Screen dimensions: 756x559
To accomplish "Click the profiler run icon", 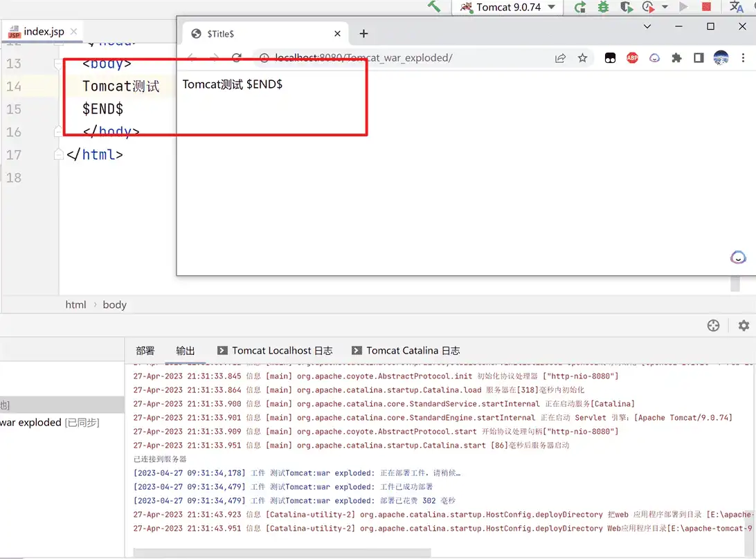I will pyautogui.click(x=648, y=7).
